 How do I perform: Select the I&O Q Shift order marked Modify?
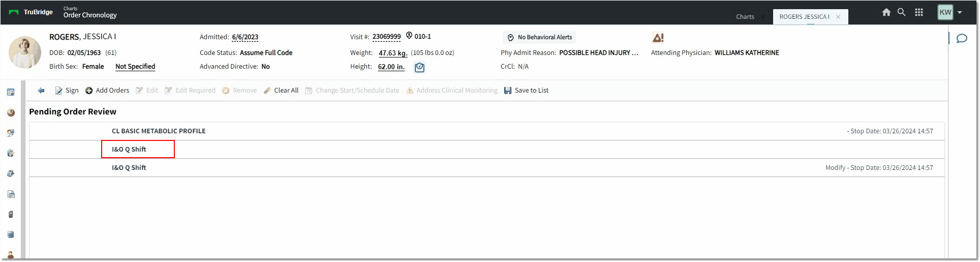pyautogui.click(x=486, y=168)
